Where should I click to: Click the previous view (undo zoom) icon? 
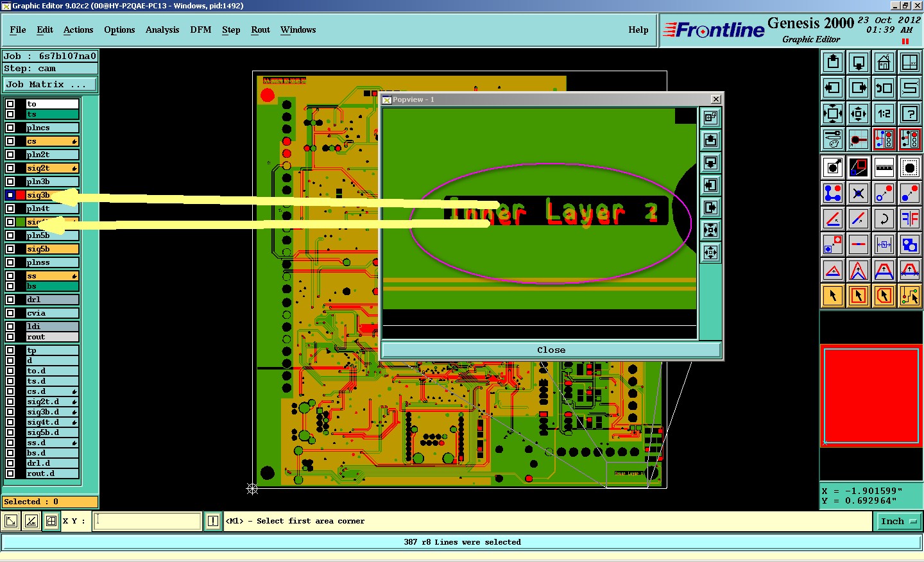(884, 88)
